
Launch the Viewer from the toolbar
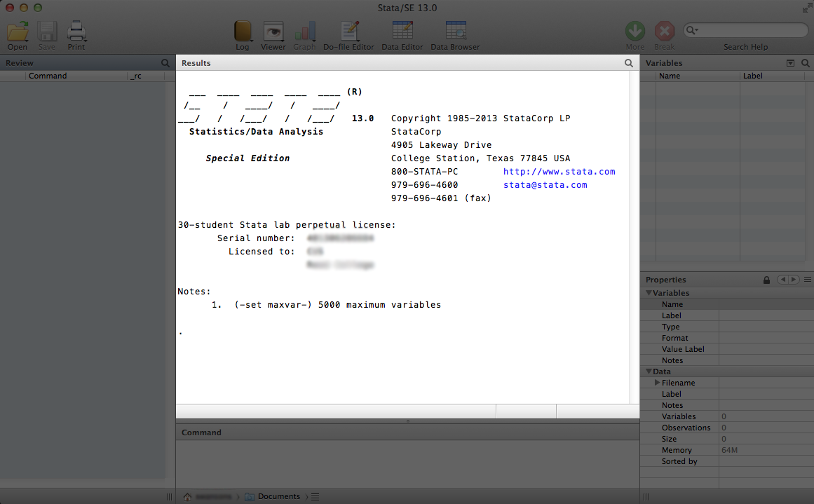tap(273, 32)
